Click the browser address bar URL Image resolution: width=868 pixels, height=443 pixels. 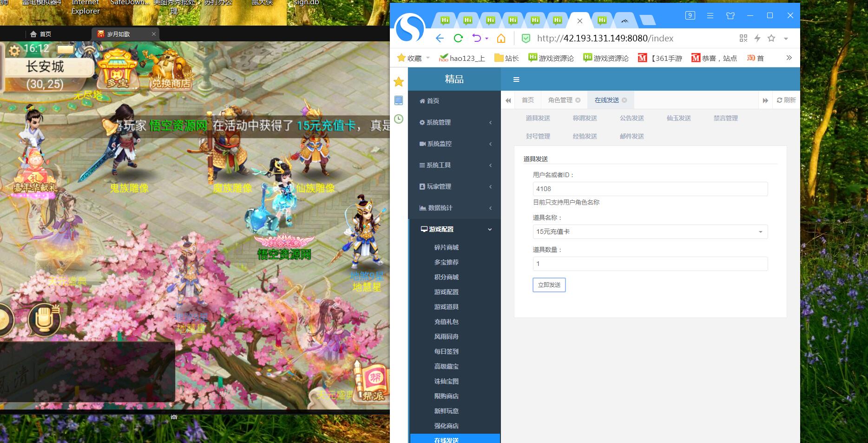click(605, 38)
